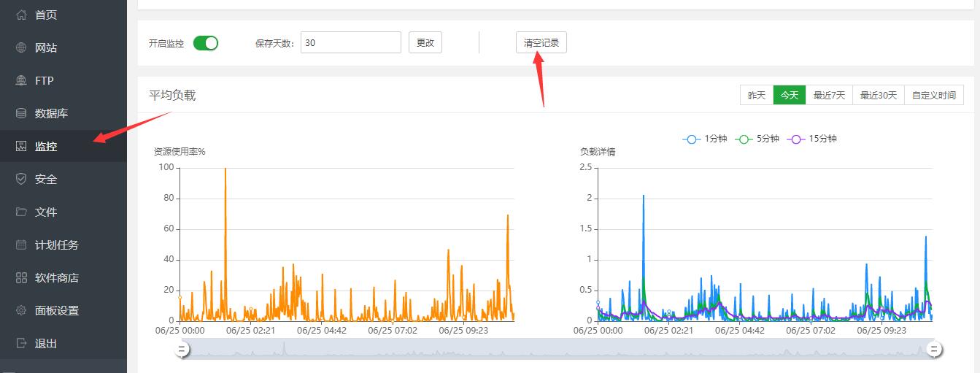Open files via the folder icon
Image resolution: width=980 pixels, height=373 pixels.
[21, 212]
